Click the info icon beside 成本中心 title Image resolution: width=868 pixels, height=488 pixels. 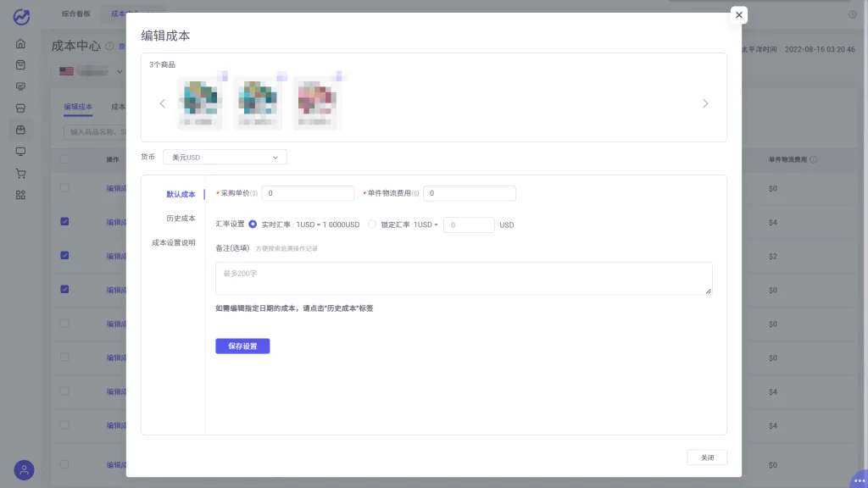pos(109,46)
